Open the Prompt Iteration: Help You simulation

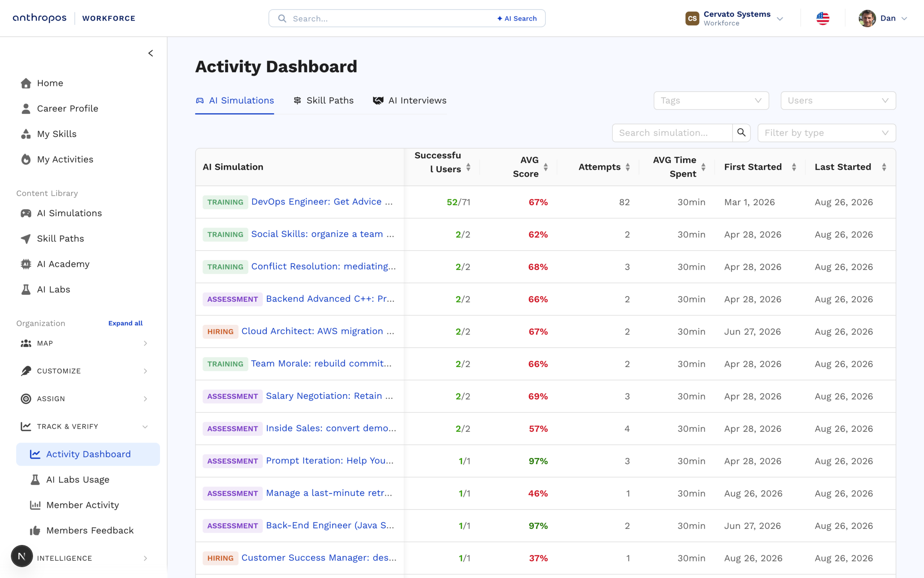pos(330,461)
